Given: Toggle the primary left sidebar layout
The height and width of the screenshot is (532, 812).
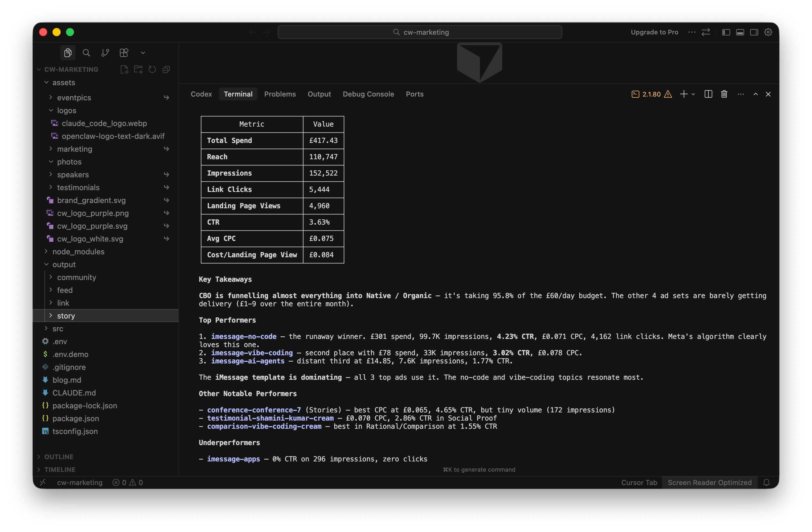Looking at the screenshot, I should 726,32.
